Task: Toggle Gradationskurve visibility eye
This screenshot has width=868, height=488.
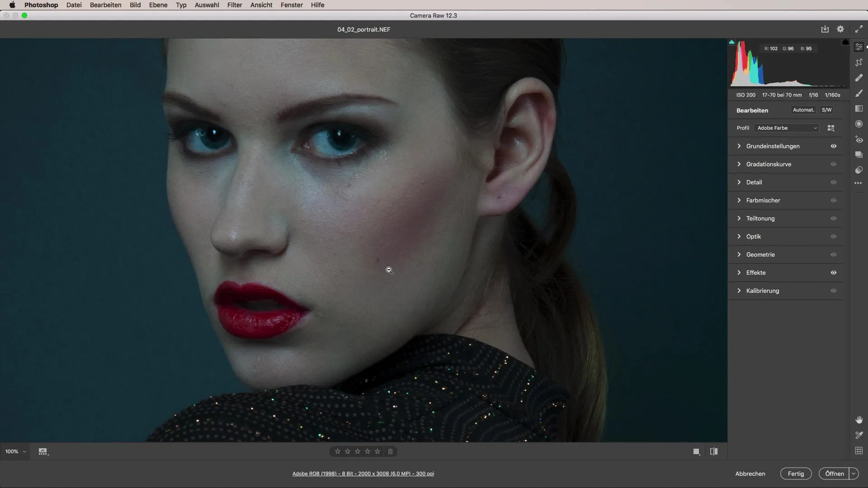Action: 834,164
